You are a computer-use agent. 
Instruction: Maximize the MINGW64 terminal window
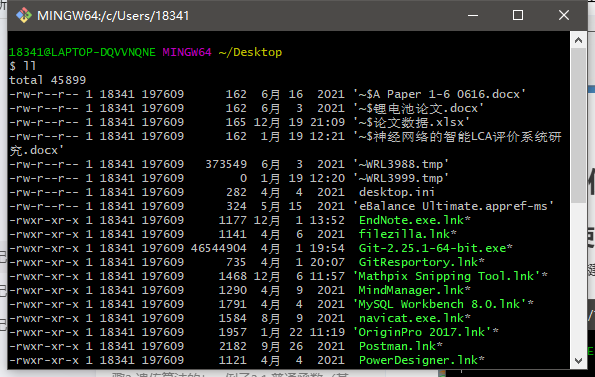518,16
